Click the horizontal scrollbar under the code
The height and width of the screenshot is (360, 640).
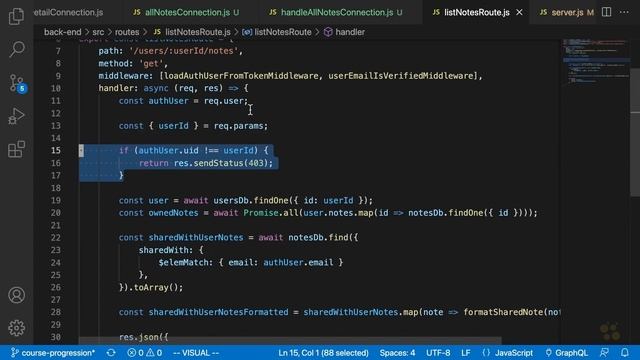(290, 340)
